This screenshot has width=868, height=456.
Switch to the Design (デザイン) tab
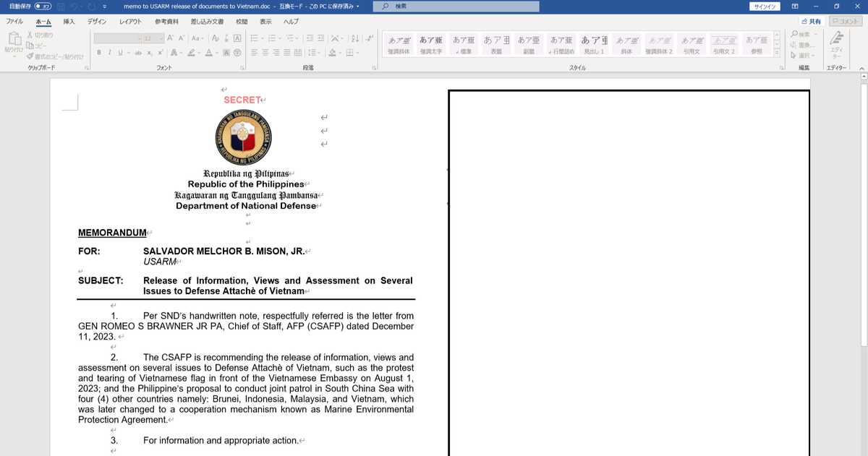(x=97, y=22)
